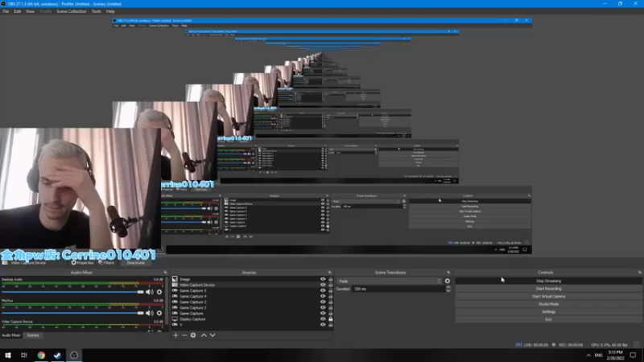Open the File menu

pyautogui.click(x=6, y=11)
